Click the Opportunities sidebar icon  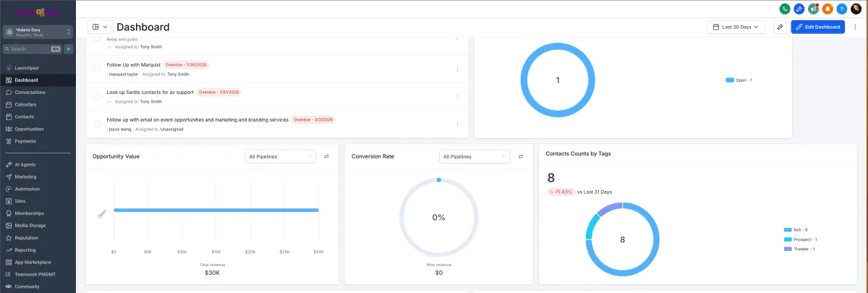click(9, 129)
